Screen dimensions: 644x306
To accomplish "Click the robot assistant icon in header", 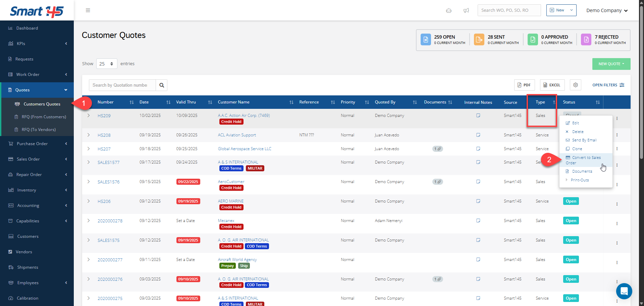I will (x=449, y=10).
